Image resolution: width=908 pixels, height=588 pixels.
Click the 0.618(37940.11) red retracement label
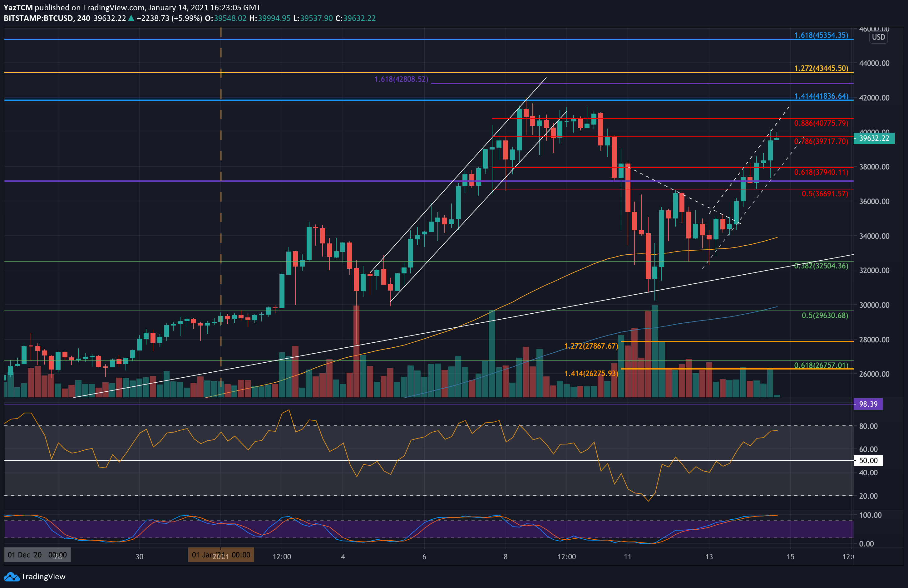821,172
